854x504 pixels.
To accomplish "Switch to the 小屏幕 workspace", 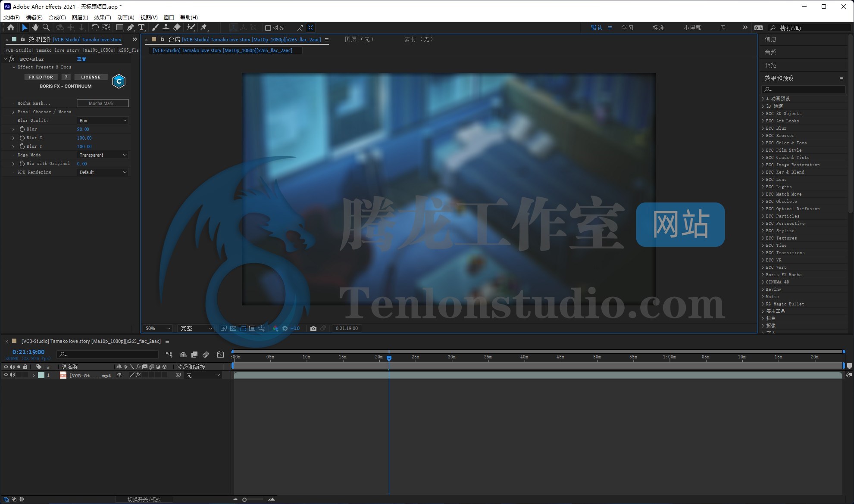I will pos(692,28).
